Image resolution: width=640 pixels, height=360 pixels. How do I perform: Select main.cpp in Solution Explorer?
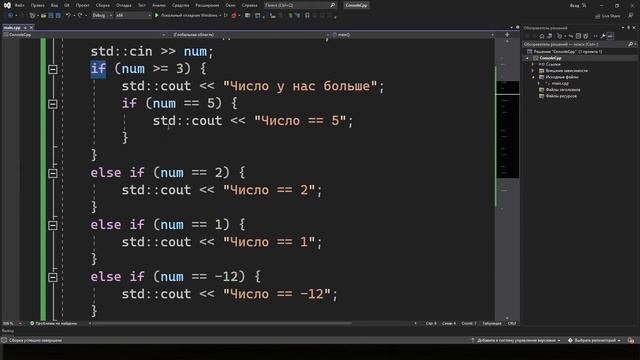pyautogui.click(x=560, y=83)
